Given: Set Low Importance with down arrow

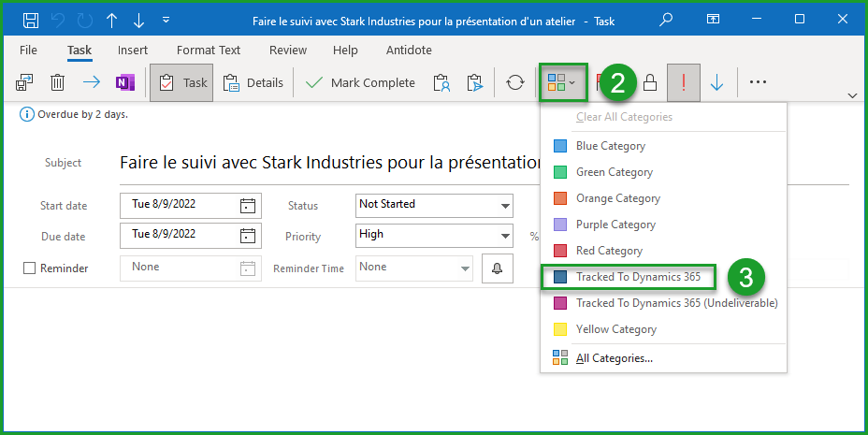Looking at the screenshot, I should pos(716,82).
